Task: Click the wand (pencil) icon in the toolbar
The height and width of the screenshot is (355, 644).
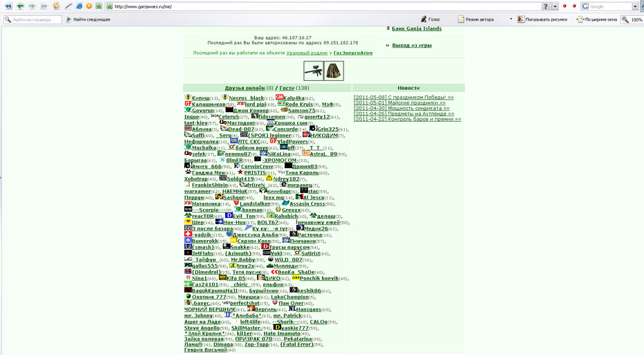Action: [69, 6]
